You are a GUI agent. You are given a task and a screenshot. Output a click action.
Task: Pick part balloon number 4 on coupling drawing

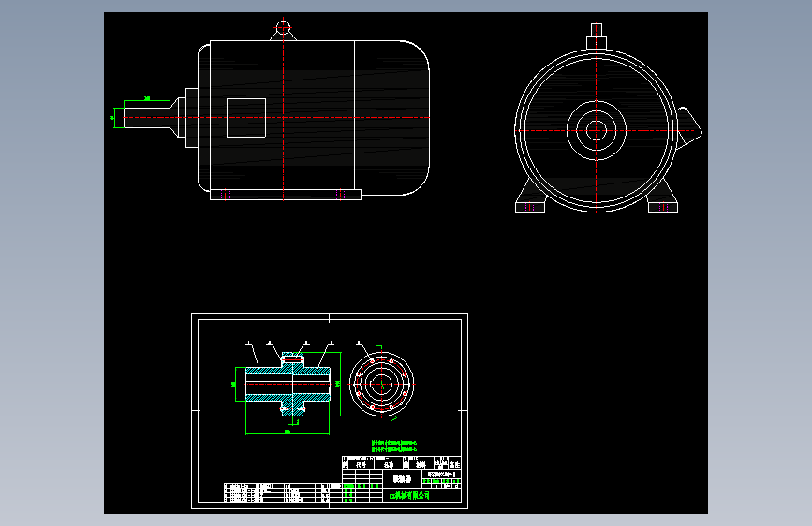[332, 343]
